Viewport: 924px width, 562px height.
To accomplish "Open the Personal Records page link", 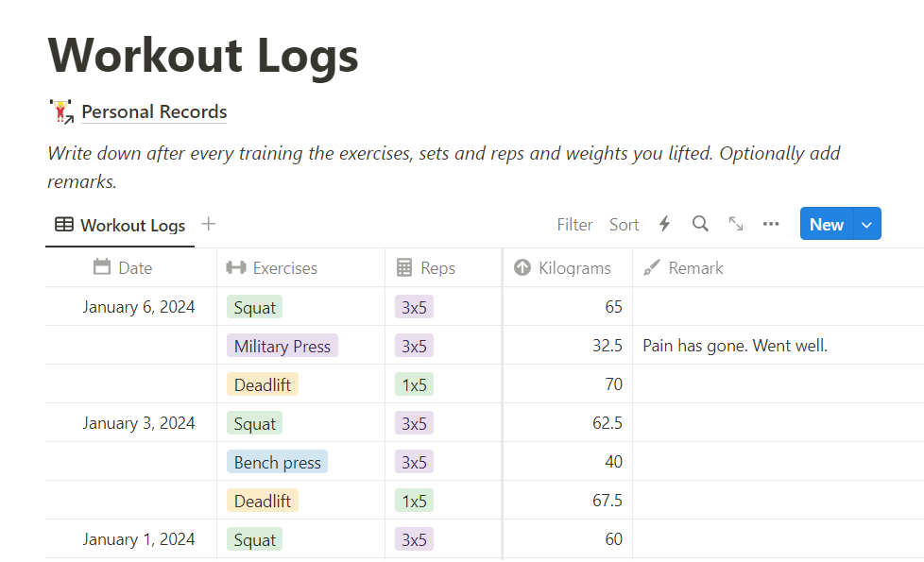I will [154, 111].
